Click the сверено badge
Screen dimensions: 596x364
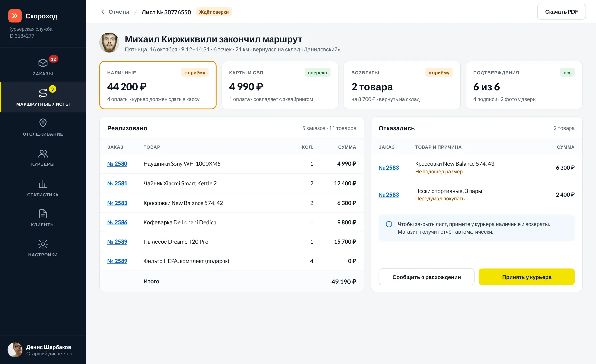click(318, 73)
